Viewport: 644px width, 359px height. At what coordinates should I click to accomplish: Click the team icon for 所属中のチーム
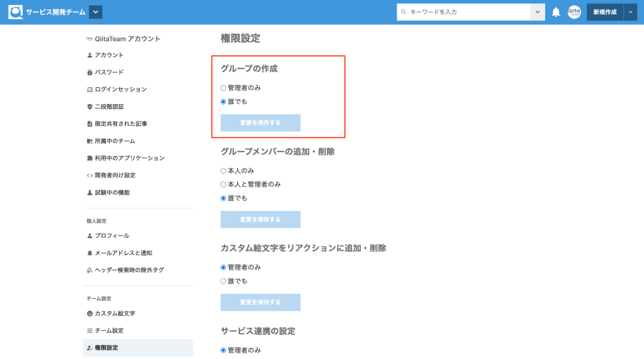89,141
